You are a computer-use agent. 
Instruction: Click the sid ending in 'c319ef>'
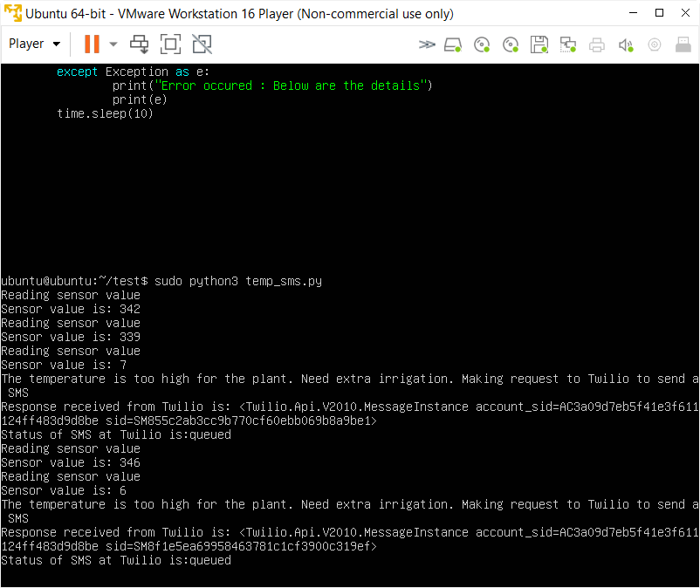(x=241, y=546)
